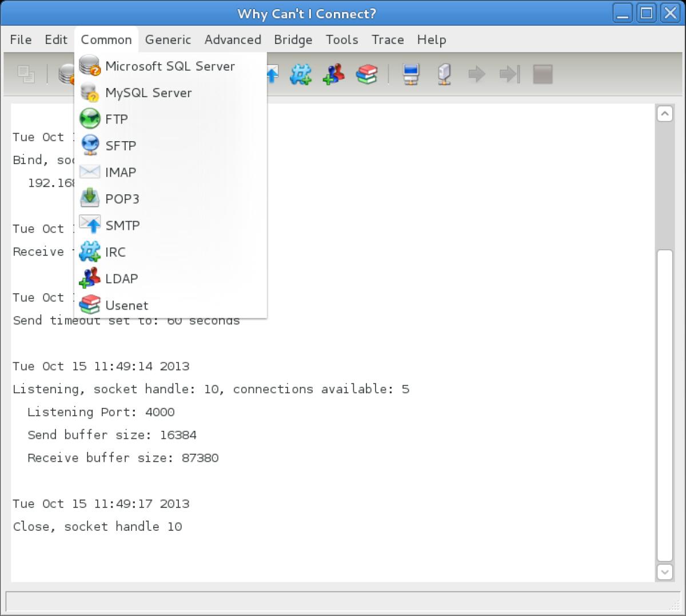Select the POP3 menu item
This screenshot has width=686, height=616.
[x=122, y=199]
